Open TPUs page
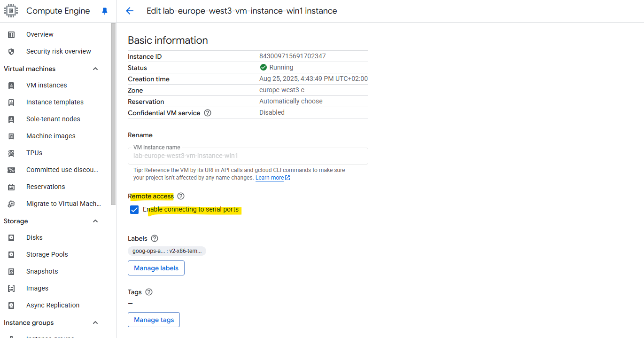The height and width of the screenshot is (338, 644). [34, 153]
